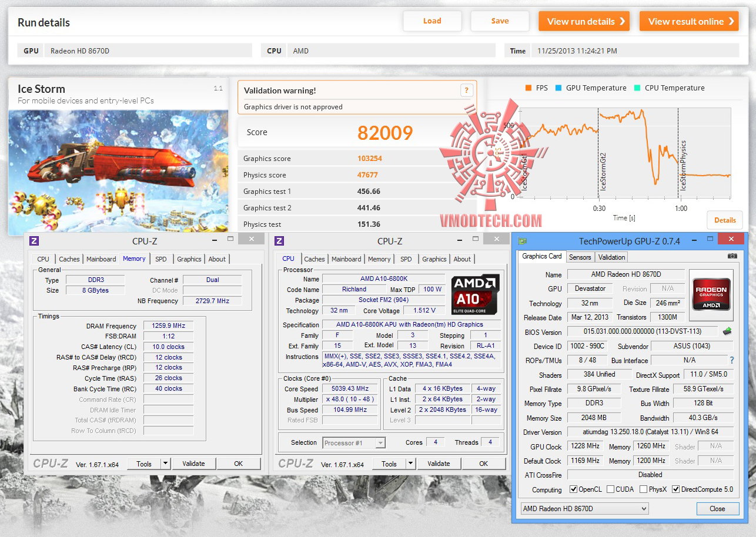The height and width of the screenshot is (537, 756).
Task: Click the Z icon of the CPU-Z processor window
Action: pyautogui.click(x=279, y=241)
